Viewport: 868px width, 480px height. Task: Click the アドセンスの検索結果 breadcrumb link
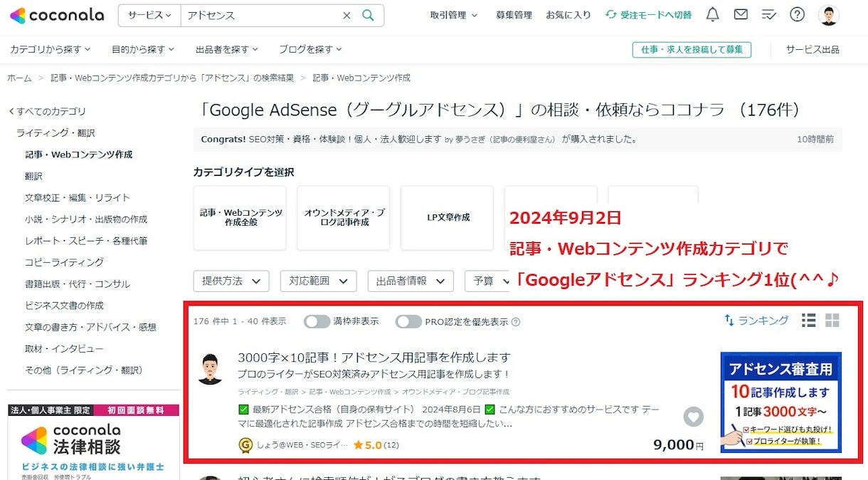point(172,78)
